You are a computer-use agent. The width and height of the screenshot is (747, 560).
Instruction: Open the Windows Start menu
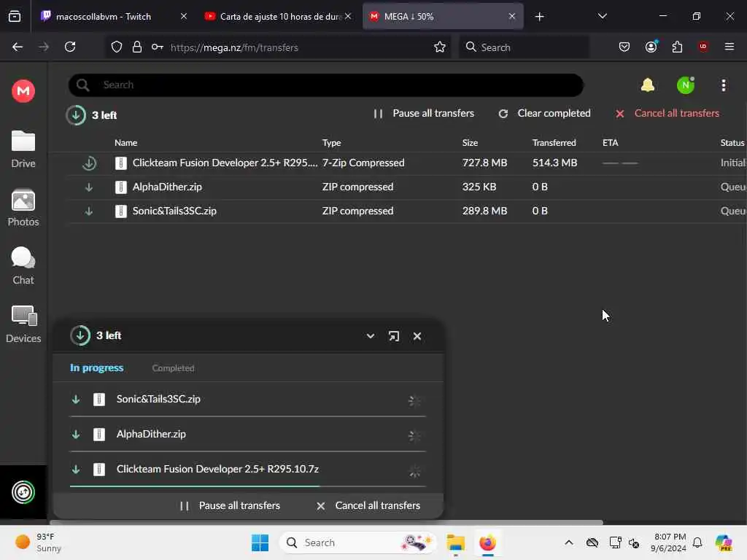click(x=260, y=542)
